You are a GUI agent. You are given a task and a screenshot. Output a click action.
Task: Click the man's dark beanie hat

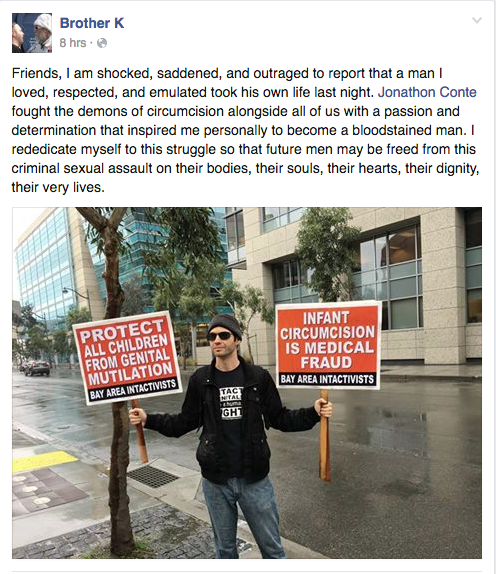[225, 324]
